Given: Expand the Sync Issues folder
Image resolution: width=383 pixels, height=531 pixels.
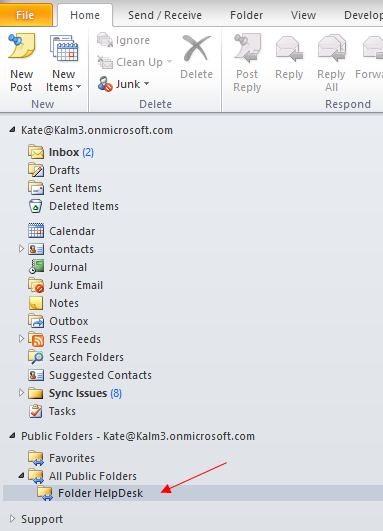Looking at the screenshot, I should click(x=21, y=392).
